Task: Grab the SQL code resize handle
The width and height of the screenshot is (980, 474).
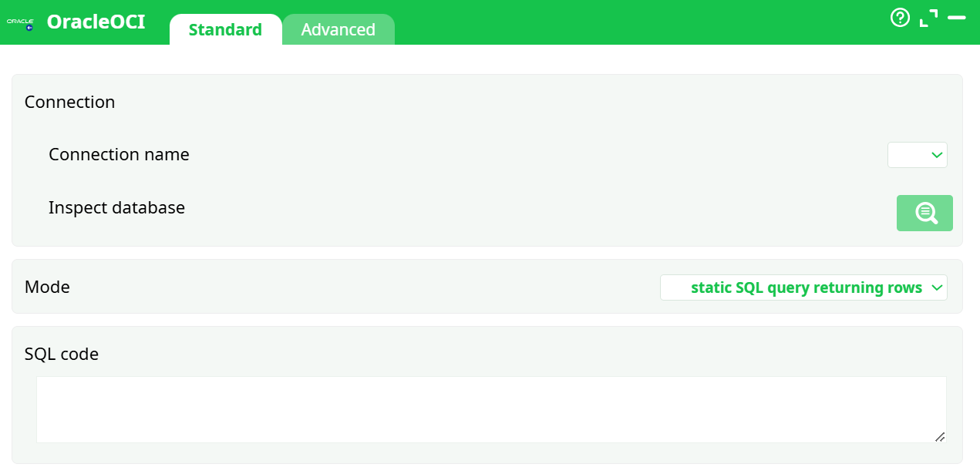Action: pyautogui.click(x=941, y=439)
